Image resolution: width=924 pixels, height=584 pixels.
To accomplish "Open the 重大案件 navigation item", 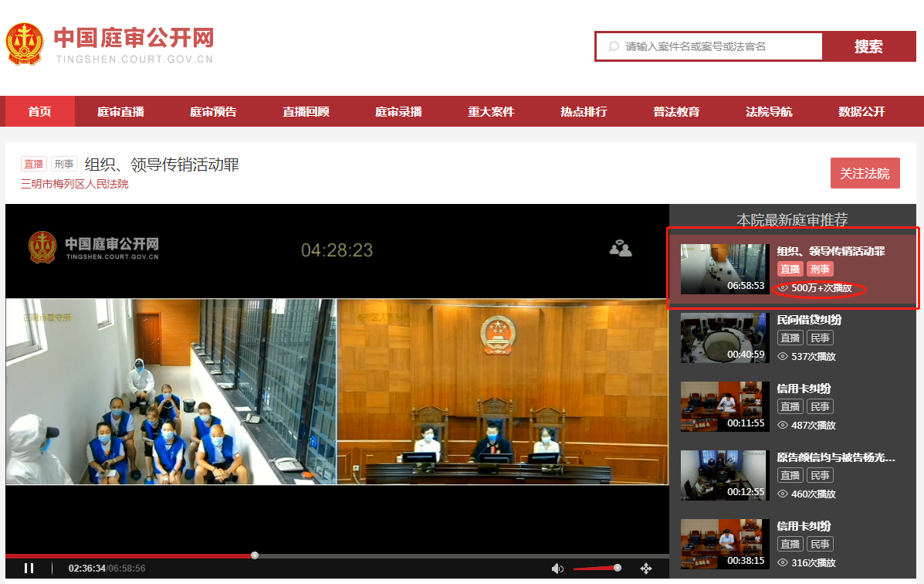I will pyautogui.click(x=491, y=111).
